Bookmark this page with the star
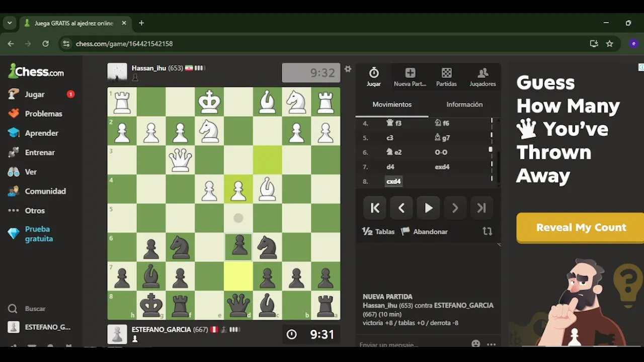The image size is (644, 362). tap(610, 44)
